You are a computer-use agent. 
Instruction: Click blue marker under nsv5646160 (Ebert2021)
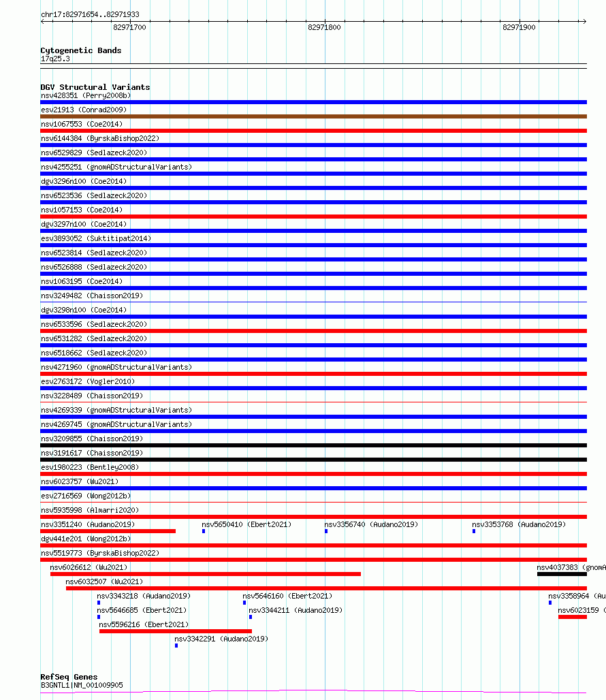(244, 603)
